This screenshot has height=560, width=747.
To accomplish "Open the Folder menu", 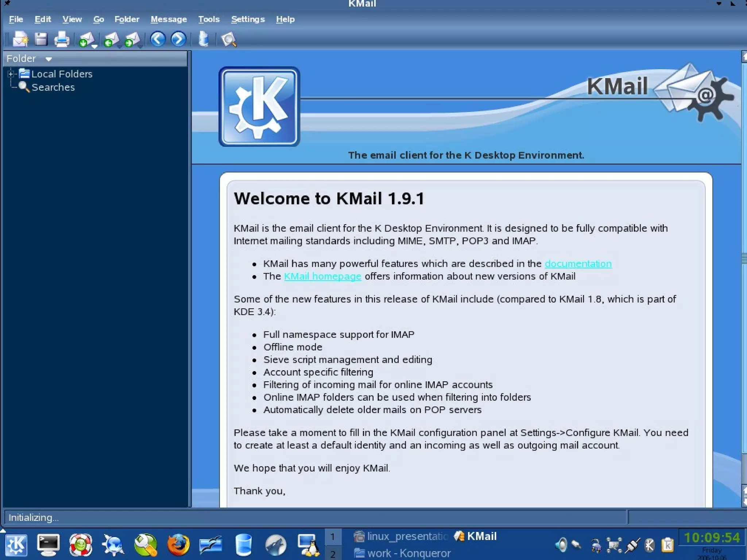I will pos(127,19).
